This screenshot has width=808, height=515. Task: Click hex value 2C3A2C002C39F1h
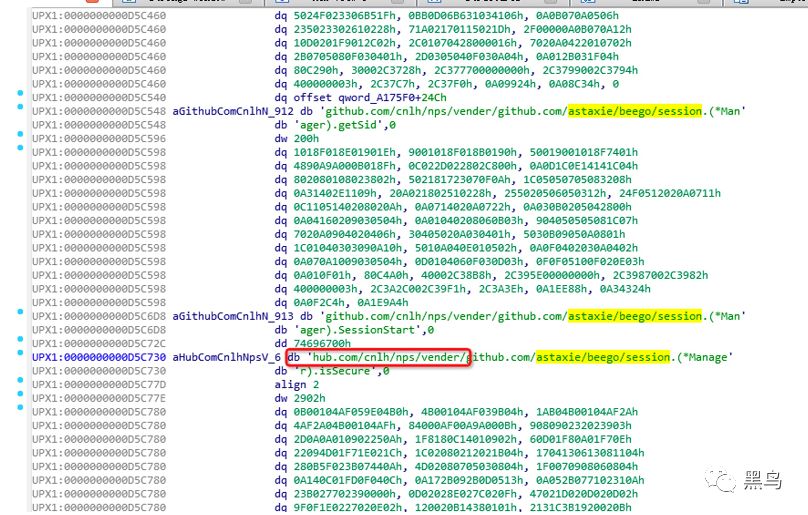point(417,289)
